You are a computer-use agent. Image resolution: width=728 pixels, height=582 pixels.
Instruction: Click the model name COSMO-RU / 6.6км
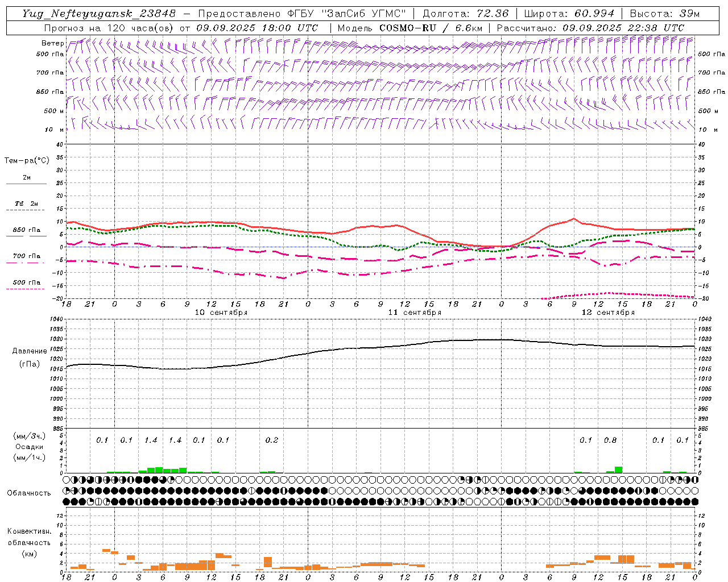[x=431, y=28]
